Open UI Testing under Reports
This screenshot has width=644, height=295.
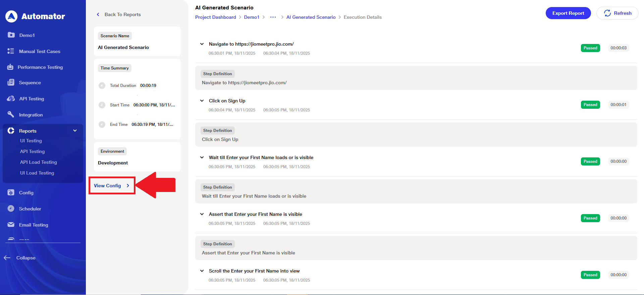pyautogui.click(x=31, y=141)
